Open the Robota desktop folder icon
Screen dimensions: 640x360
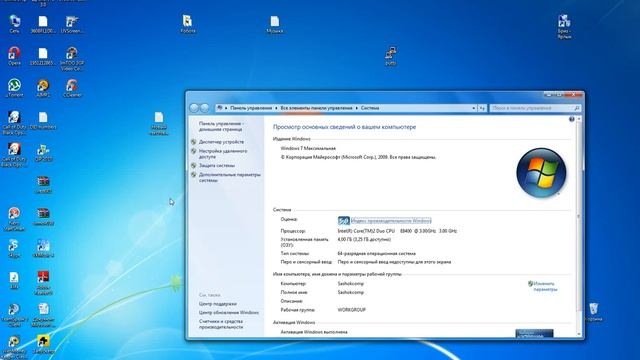(x=188, y=24)
